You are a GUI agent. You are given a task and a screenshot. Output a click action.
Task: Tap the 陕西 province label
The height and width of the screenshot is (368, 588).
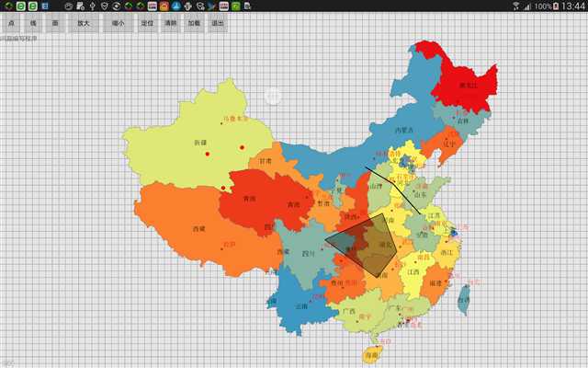[x=351, y=217]
